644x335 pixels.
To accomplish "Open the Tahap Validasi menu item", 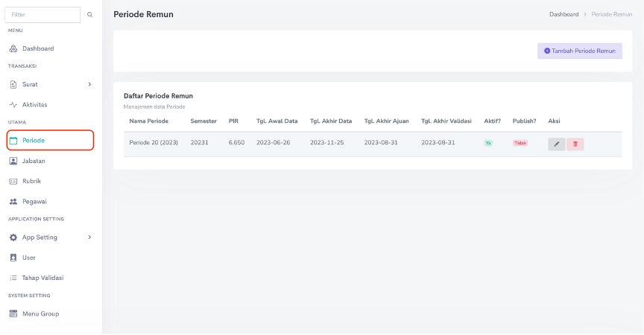I will 42,278.
